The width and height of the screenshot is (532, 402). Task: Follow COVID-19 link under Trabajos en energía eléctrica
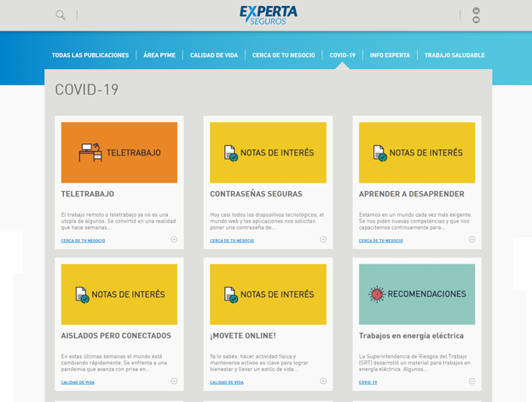click(x=367, y=382)
